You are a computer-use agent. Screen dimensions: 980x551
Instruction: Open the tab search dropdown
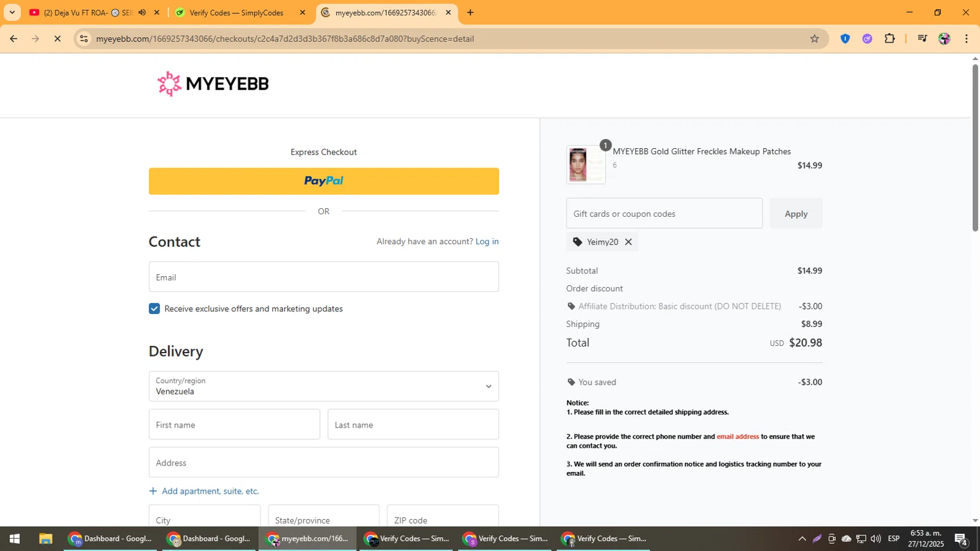point(12,12)
